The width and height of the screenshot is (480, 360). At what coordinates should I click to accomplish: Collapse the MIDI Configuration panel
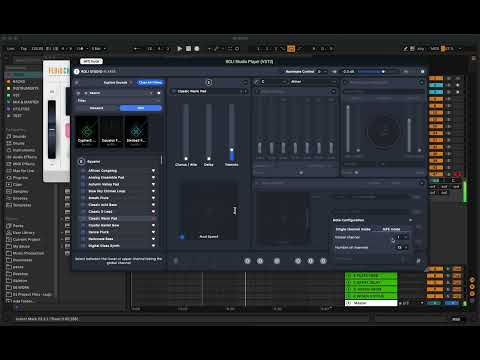pyautogui.click(x=410, y=220)
